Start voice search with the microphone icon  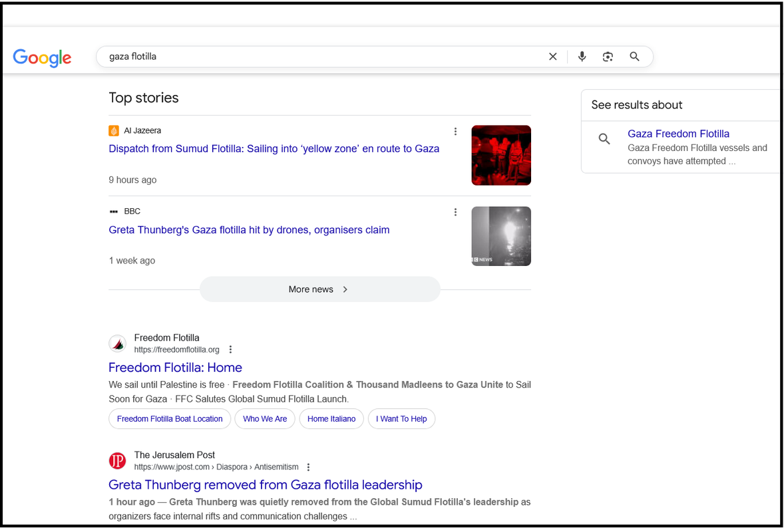(582, 57)
